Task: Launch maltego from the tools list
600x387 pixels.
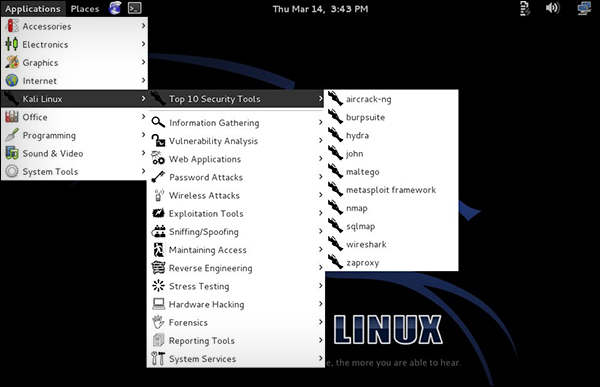Action: (391, 172)
